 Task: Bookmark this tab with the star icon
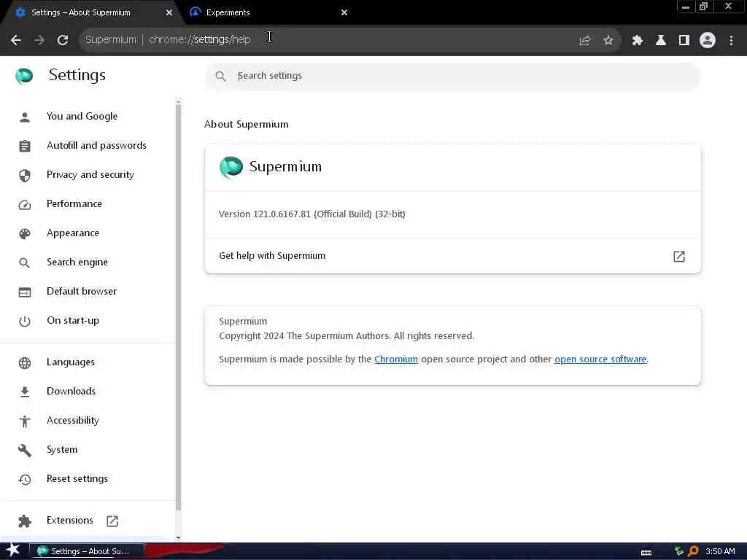[x=608, y=41]
